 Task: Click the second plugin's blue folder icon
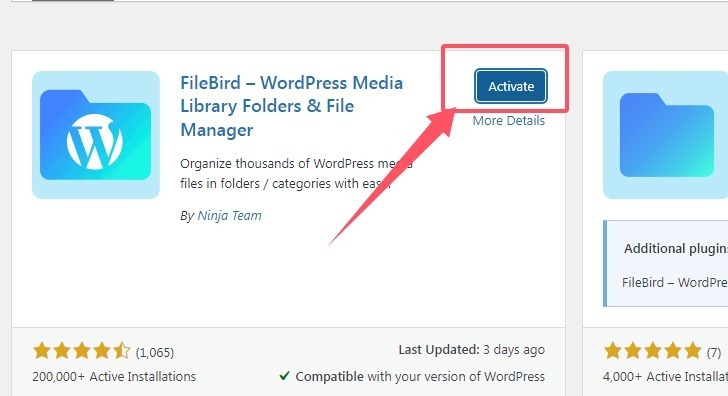pos(665,135)
